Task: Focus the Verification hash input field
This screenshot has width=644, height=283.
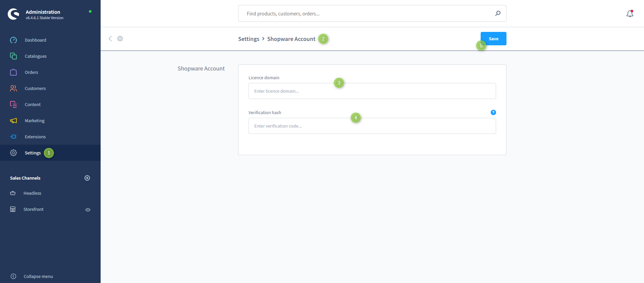Action: [x=372, y=126]
